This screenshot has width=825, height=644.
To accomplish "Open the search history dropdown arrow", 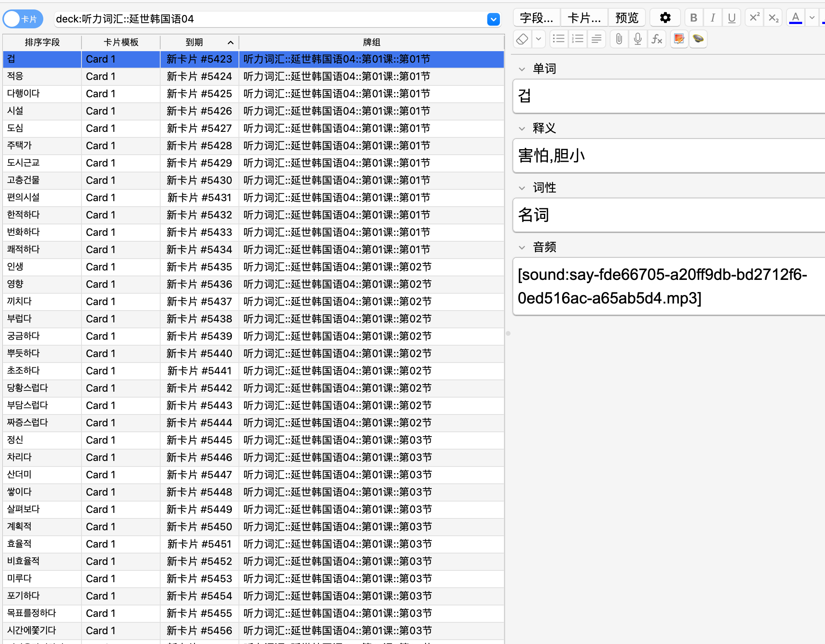I will coord(493,19).
